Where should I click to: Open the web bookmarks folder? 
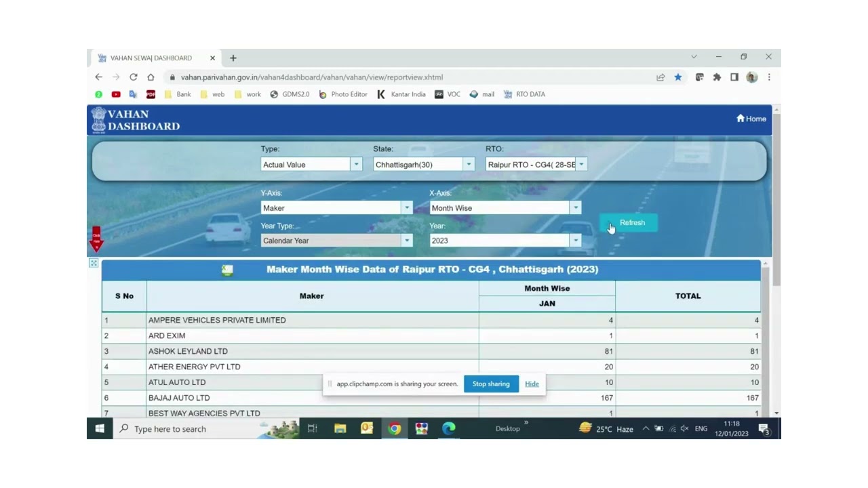(212, 94)
